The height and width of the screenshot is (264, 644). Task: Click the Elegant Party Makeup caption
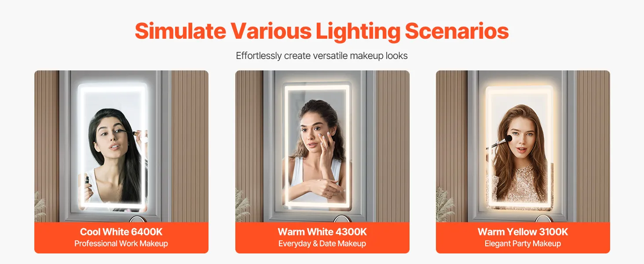523,243
